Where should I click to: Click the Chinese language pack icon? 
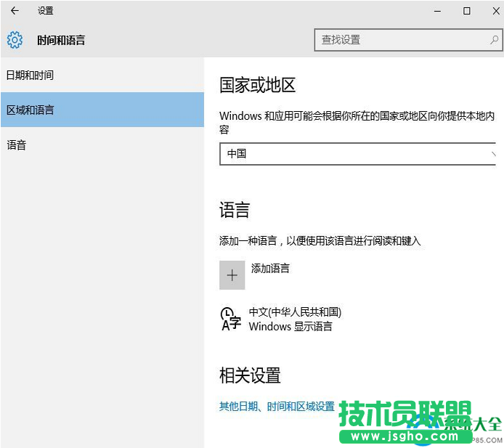pyautogui.click(x=230, y=319)
